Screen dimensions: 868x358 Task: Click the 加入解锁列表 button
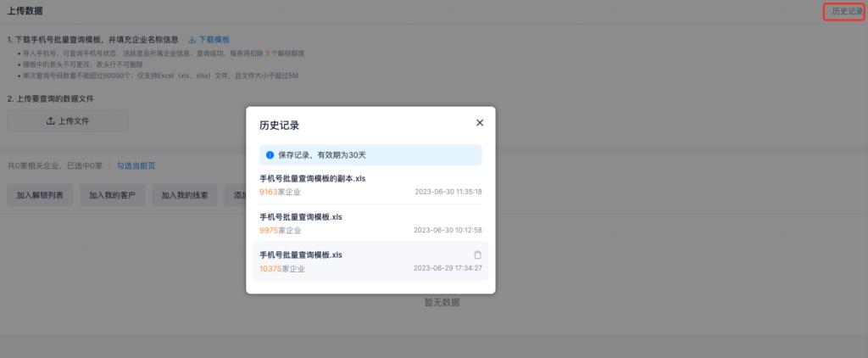tap(40, 195)
